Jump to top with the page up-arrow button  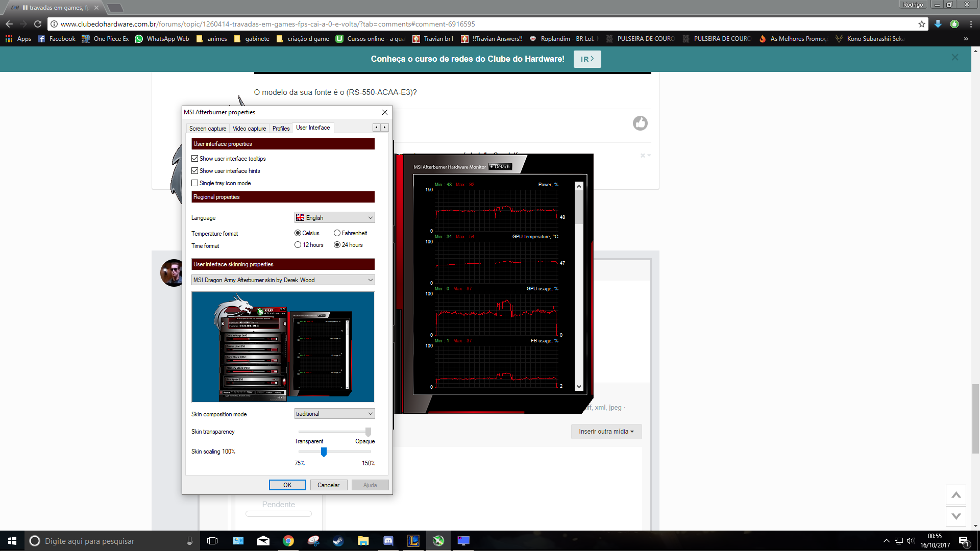coord(956,495)
